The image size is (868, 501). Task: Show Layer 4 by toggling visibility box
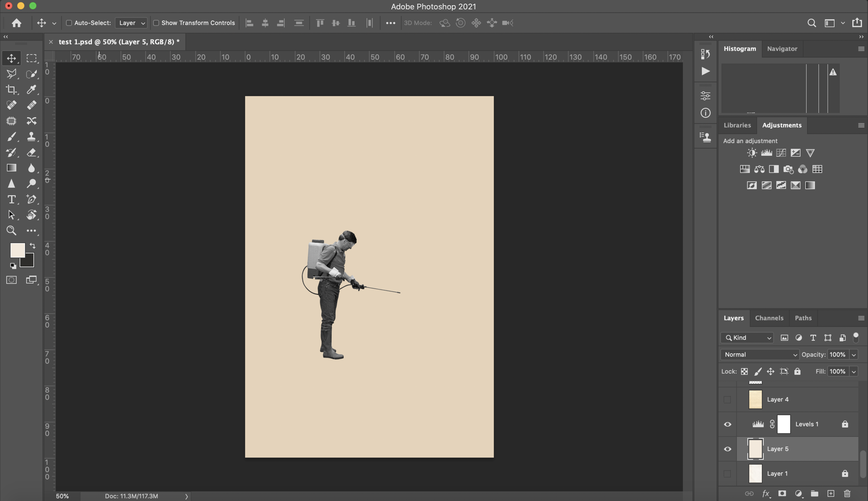[x=727, y=400]
